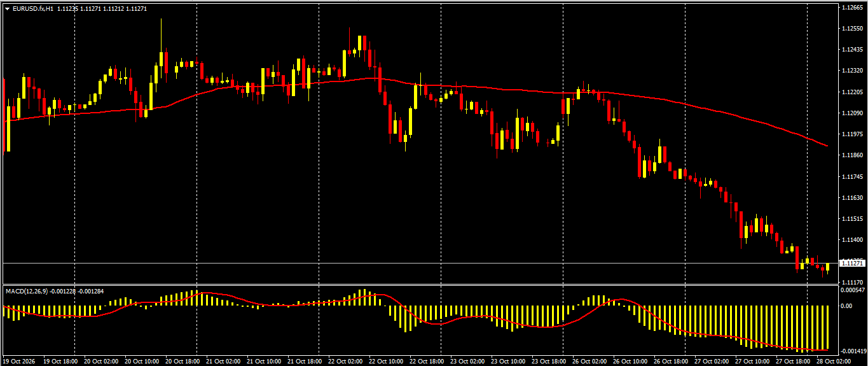Select the 1.11400 price scale label

click(851, 240)
